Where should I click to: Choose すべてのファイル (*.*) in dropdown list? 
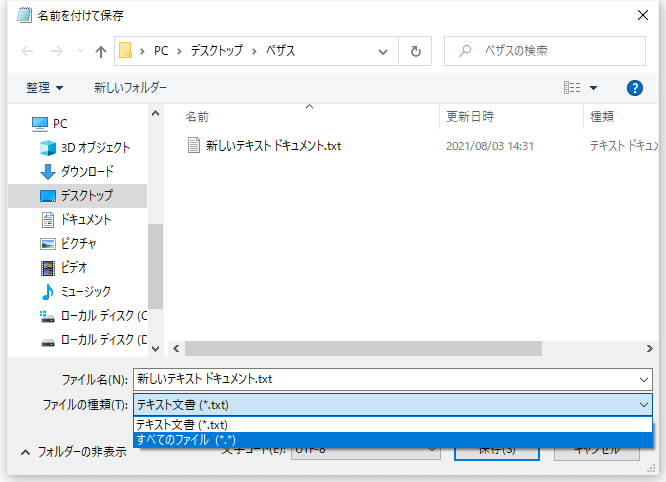(x=393, y=440)
